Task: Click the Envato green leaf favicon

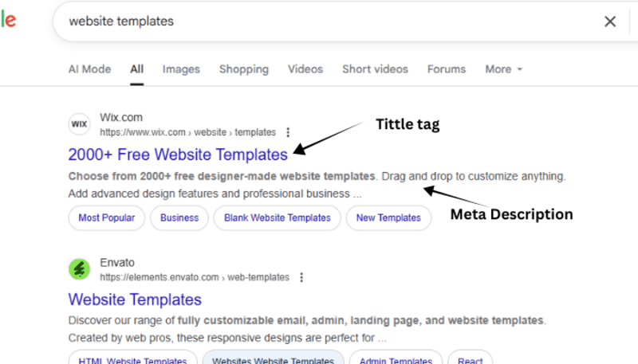Action: tap(79, 269)
